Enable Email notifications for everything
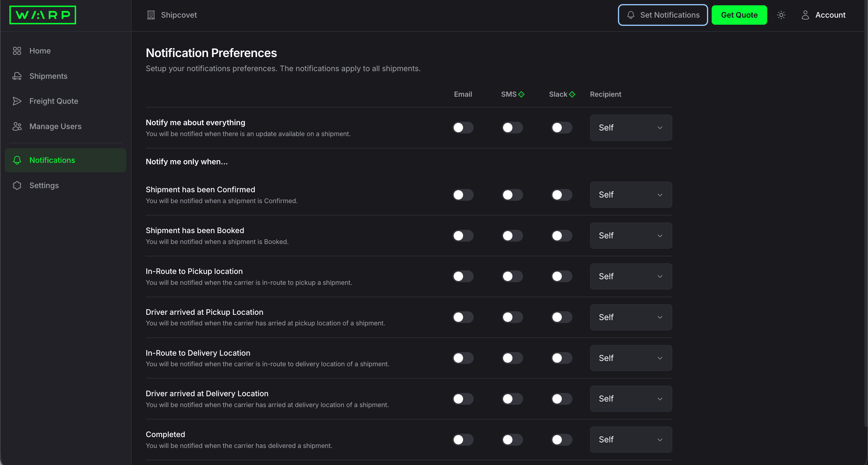The width and height of the screenshot is (868, 465). tap(463, 127)
